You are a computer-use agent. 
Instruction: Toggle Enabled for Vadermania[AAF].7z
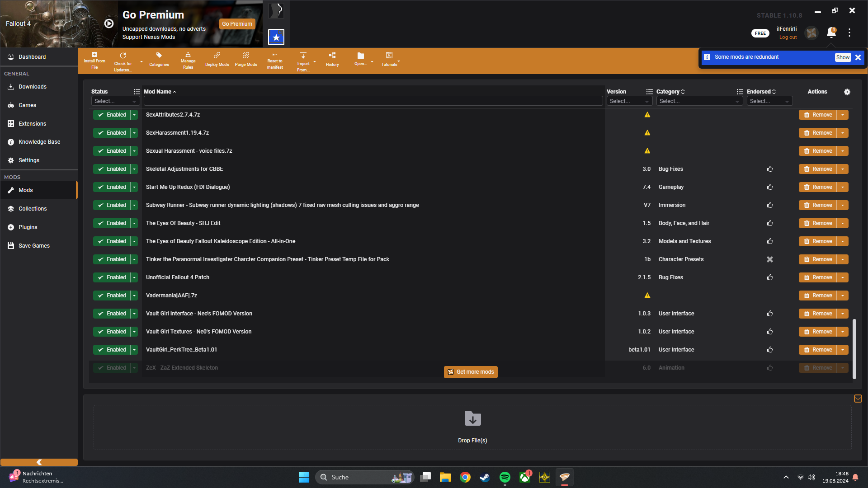(x=112, y=296)
